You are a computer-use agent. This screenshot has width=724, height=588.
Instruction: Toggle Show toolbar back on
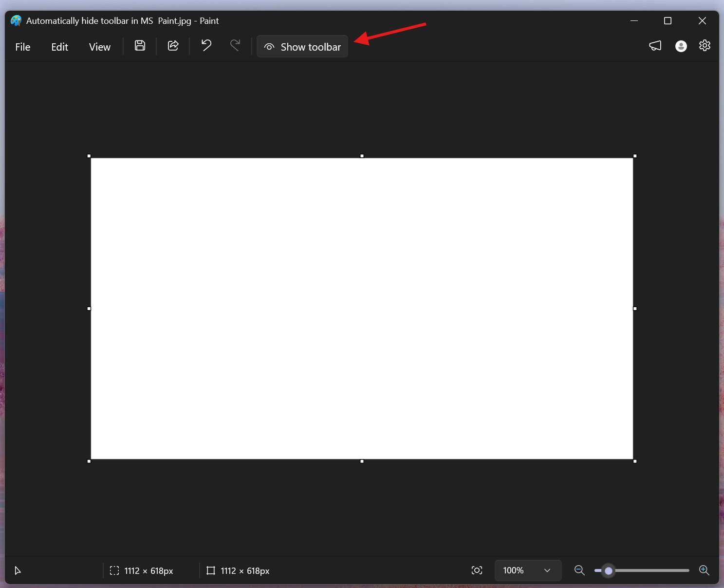coord(302,46)
